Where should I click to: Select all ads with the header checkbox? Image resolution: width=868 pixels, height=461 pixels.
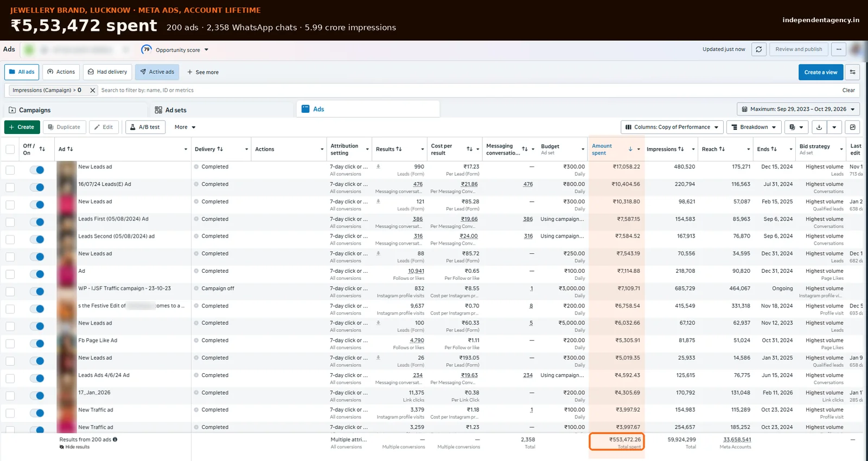pos(10,149)
